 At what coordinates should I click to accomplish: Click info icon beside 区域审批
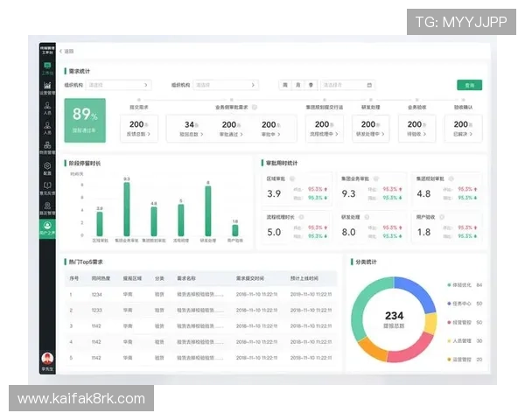[292, 178]
